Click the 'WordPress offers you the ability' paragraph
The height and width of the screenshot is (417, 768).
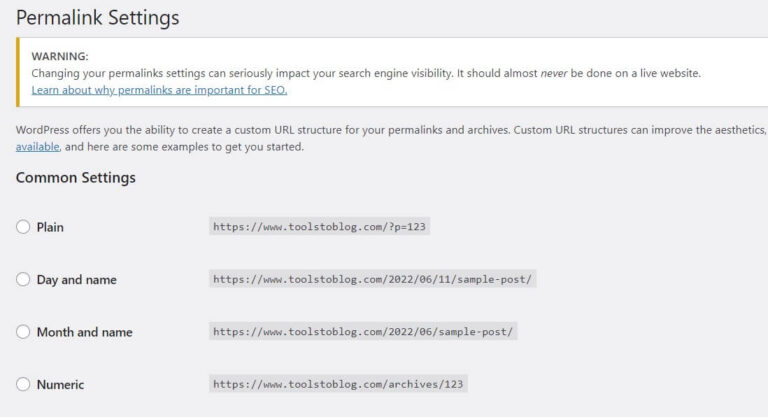coord(392,138)
